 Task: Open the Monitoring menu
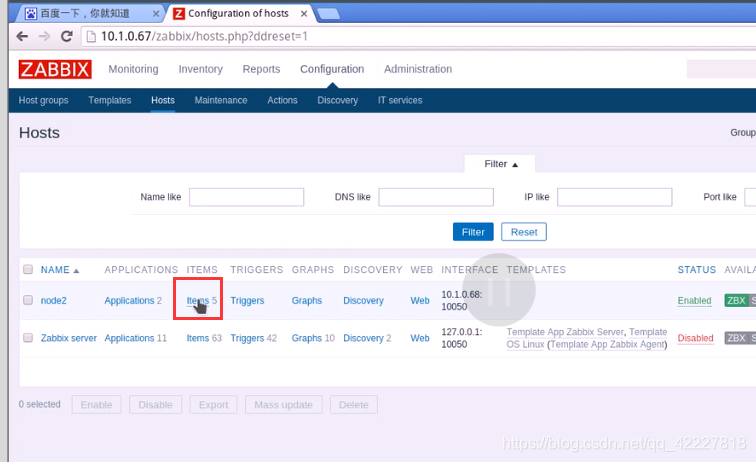(x=133, y=69)
